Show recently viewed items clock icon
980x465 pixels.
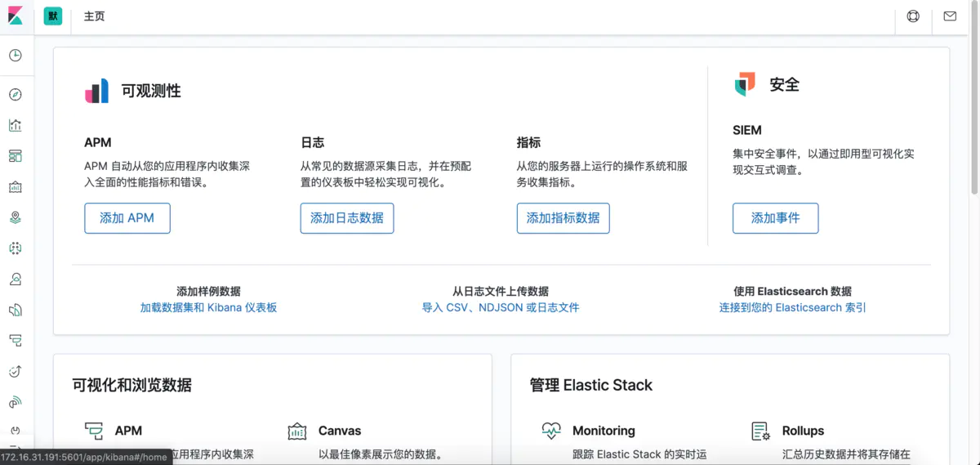(16, 56)
